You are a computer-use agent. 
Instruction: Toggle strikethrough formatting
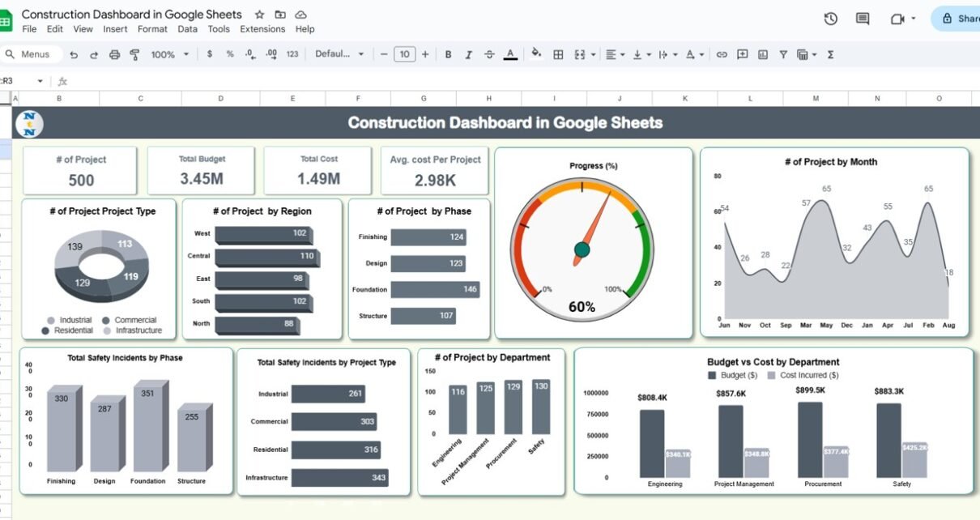click(489, 54)
